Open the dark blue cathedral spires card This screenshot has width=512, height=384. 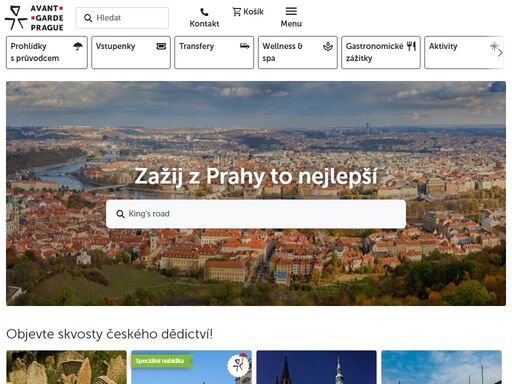tap(316, 367)
